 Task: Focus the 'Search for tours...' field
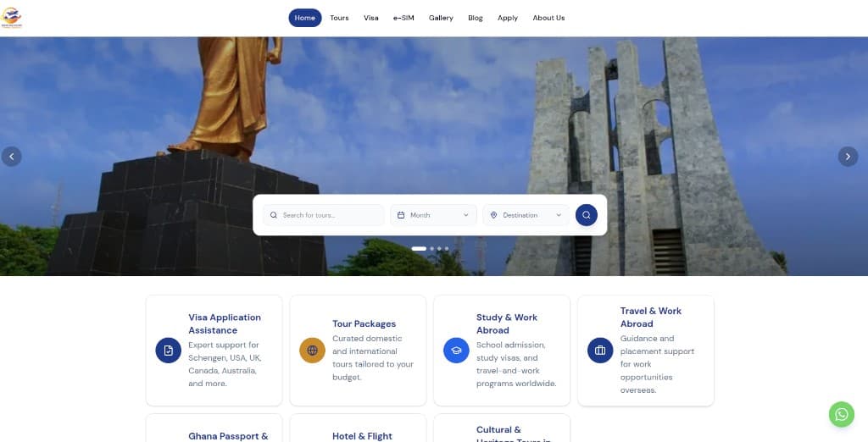(x=323, y=215)
